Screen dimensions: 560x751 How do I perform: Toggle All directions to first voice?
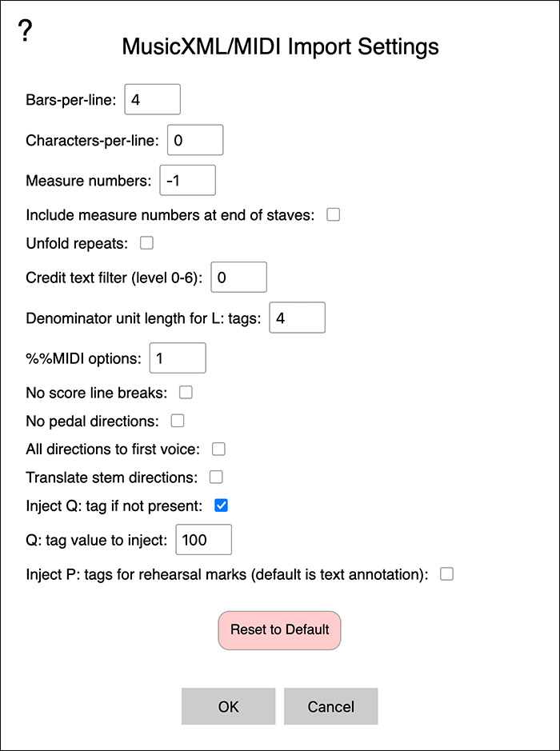pyautogui.click(x=218, y=449)
